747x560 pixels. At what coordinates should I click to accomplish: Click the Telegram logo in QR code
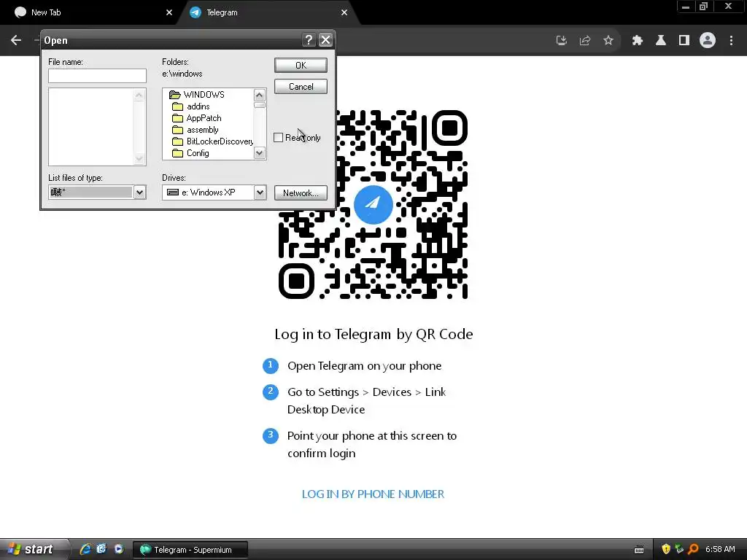pos(373,204)
